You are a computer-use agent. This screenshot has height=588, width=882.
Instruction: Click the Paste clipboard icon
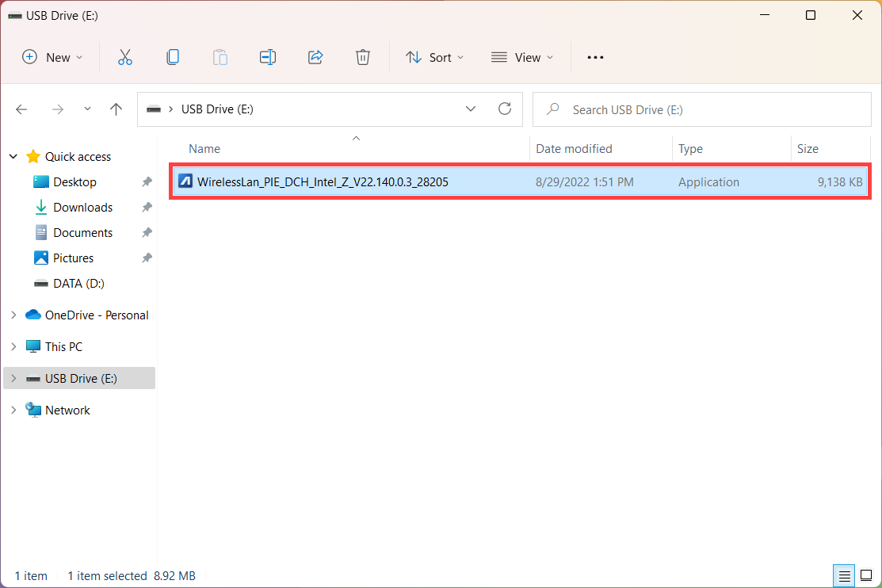(220, 57)
